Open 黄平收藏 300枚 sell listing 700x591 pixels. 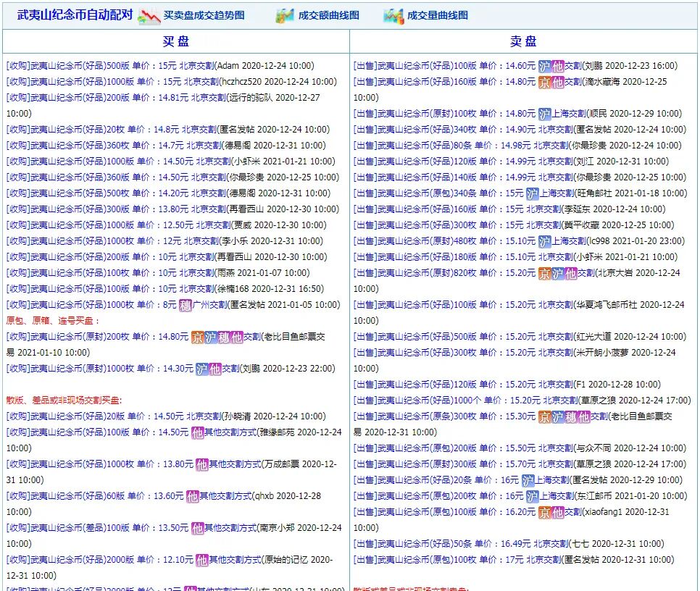click(513, 225)
